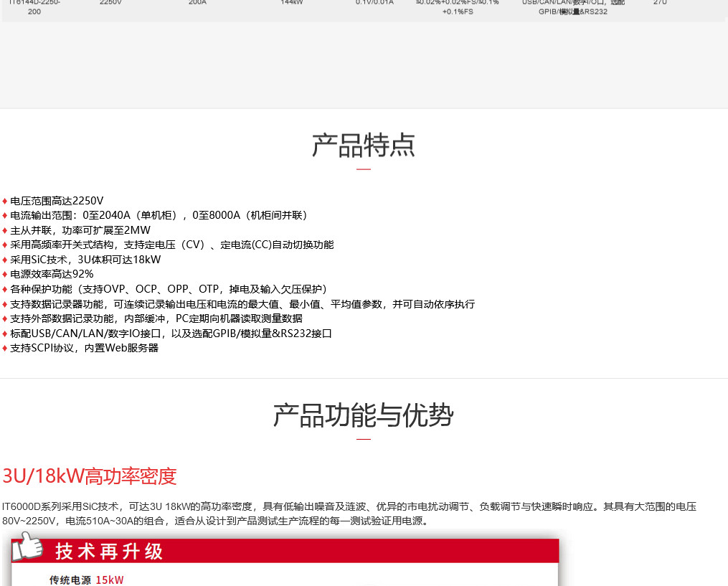Viewport: 728px width, 586px height.
Task: Click the 支持外部数据记录功能 feature line
Action: click(x=156, y=318)
